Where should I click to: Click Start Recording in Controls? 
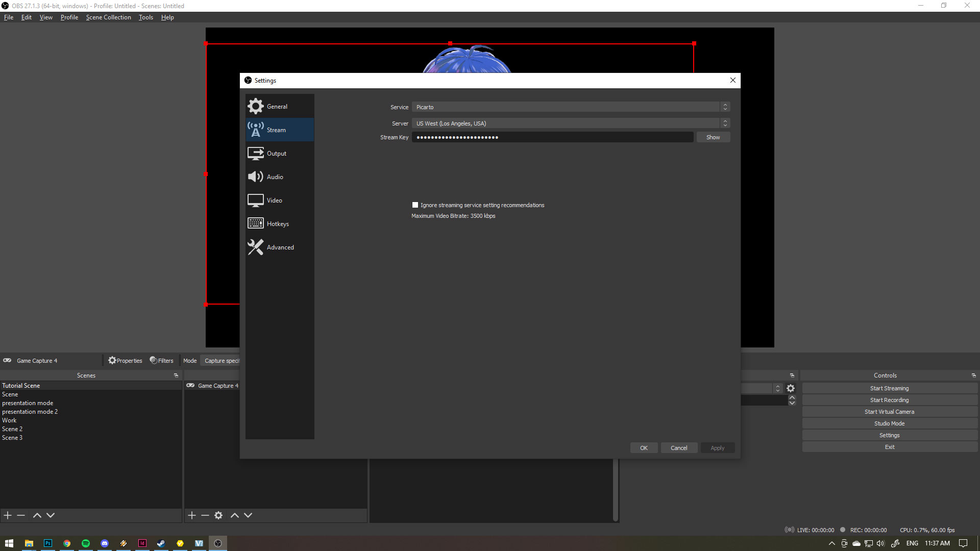tap(889, 400)
